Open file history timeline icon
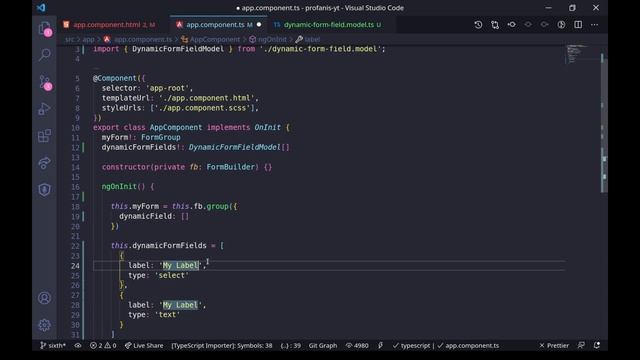The image size is (640, 360). [x=478, y=24]
